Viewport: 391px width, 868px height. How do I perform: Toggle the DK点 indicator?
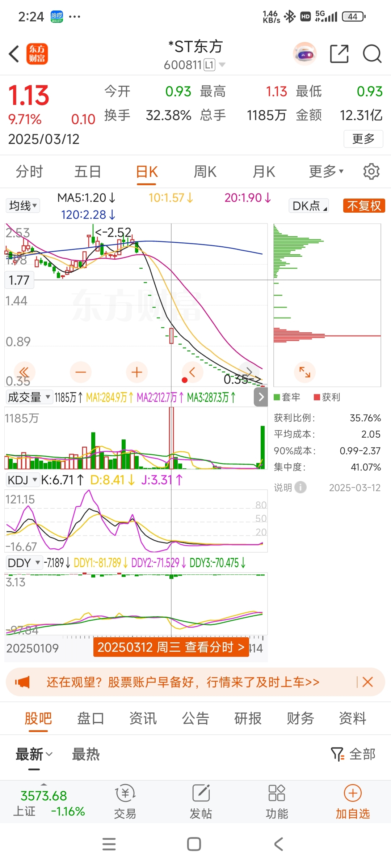pyautogui.click(x=309, y=206)
